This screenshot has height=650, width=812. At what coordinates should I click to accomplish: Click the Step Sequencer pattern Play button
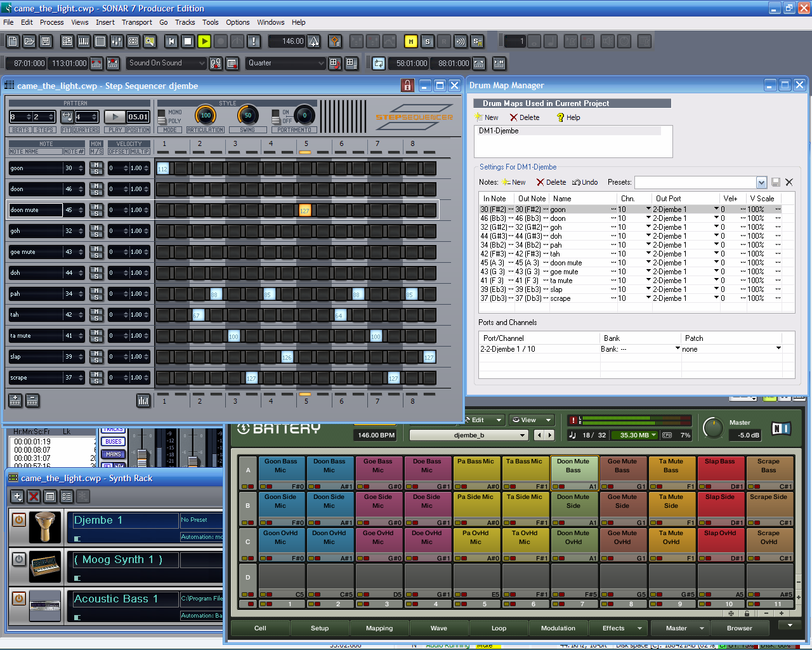pyautogui.click(x=115, y=117)
